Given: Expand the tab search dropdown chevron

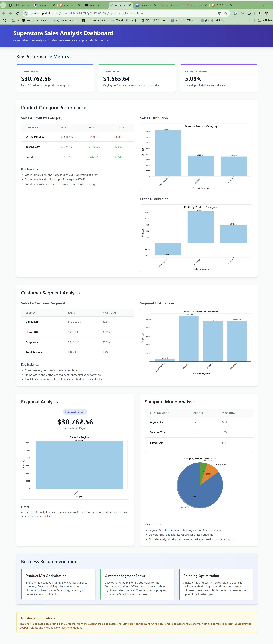Looking at the screenshot, I should pos(3,5).
